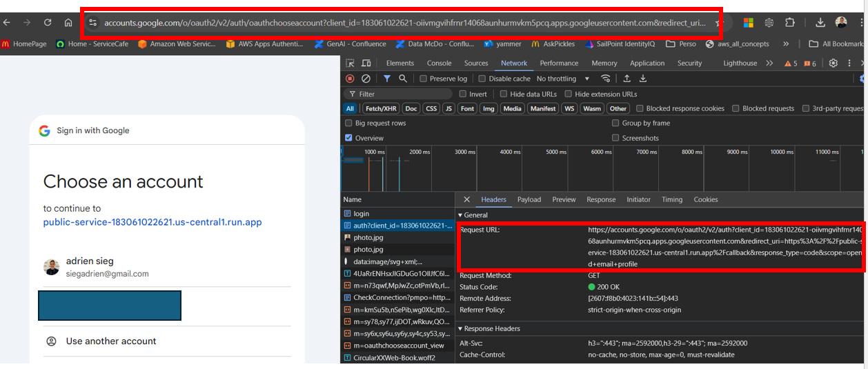This screenshot has height=369, width=868.
Task: Uncheck the Overview checkbox
Action: coord(348,138)
